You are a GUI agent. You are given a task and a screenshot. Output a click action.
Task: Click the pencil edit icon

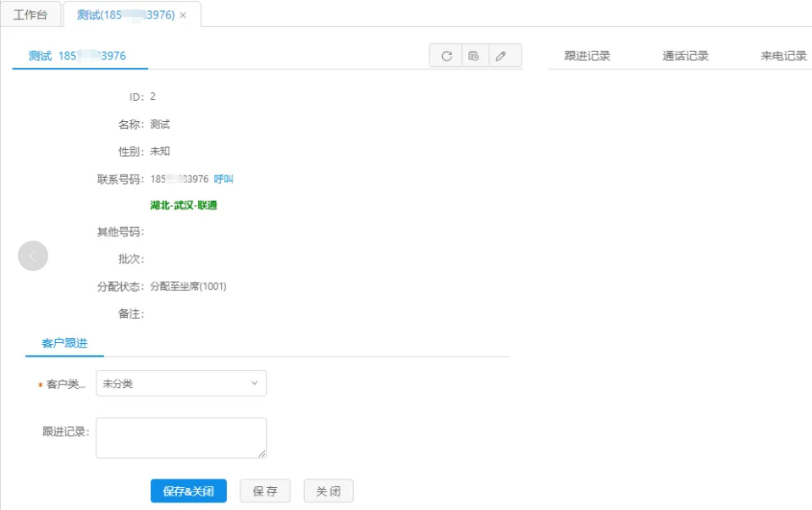pyautogui.click(x=500, y=56)
